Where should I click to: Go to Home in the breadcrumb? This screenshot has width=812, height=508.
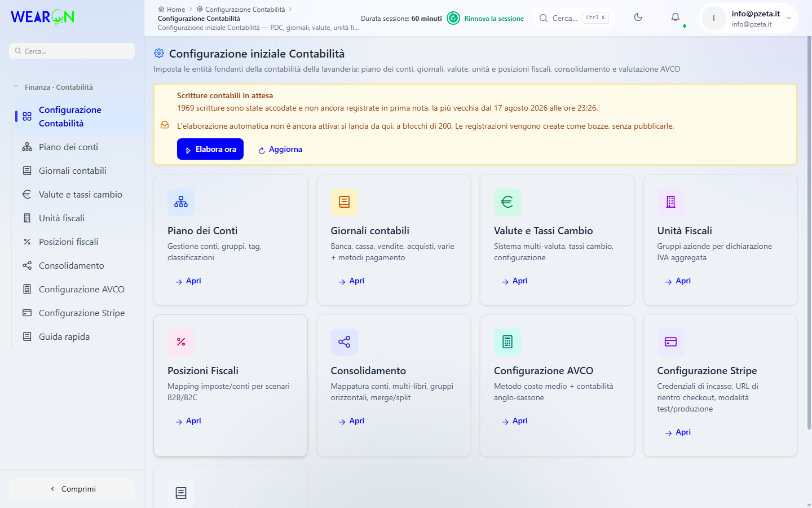coord(171,9)
